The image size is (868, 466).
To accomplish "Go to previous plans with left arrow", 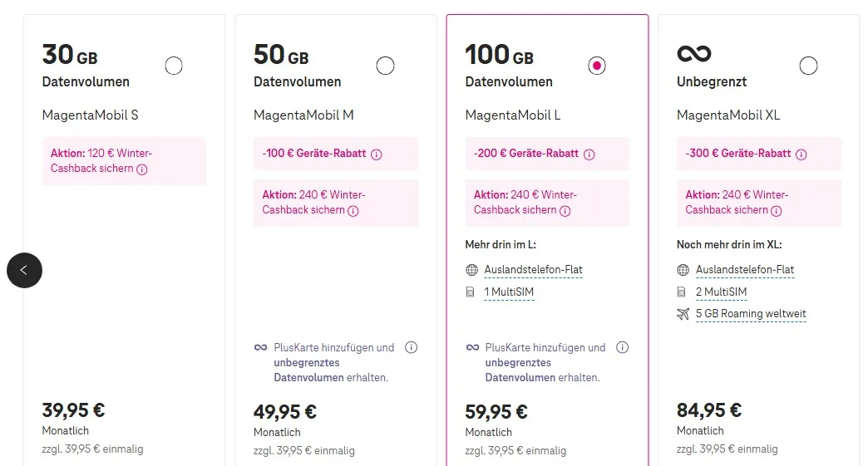I will click(24, 270).
